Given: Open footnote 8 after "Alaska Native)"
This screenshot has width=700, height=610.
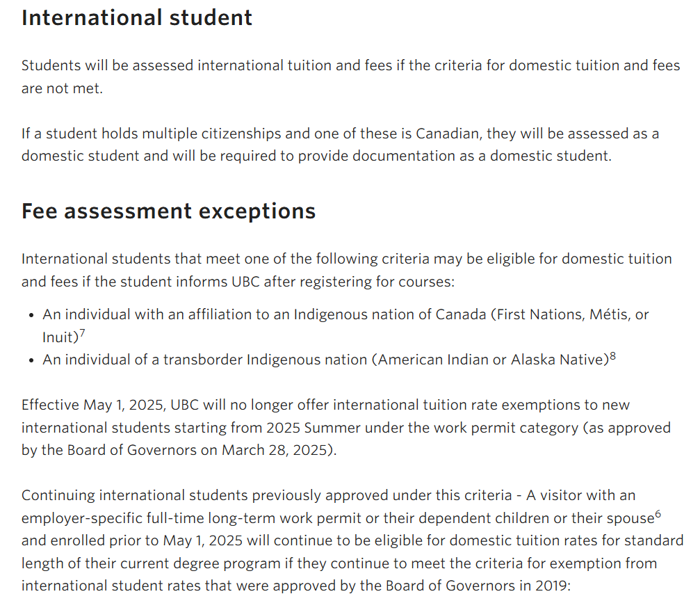Looking at the screenshot, I should click(x=612, y=356).
